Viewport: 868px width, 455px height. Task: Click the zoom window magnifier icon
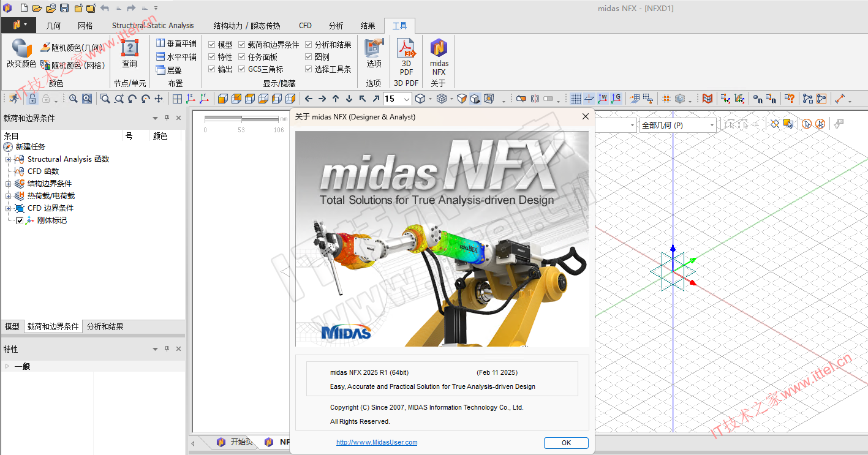105,99
